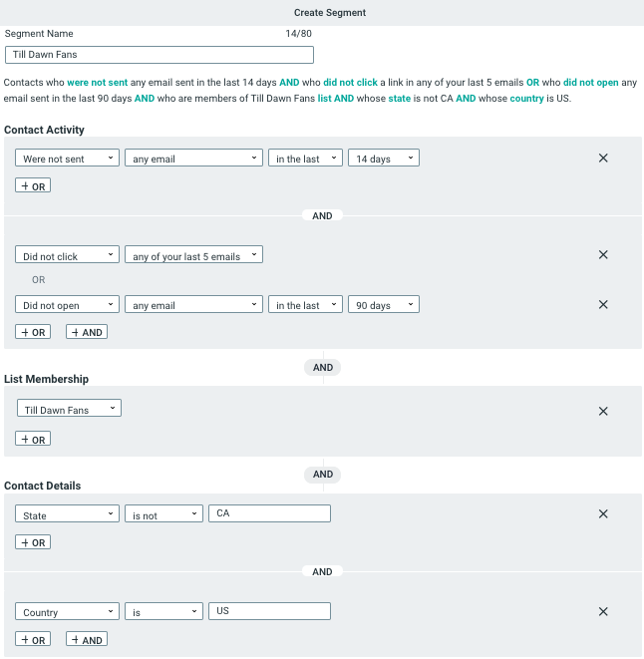Open the 'Were not sent' activity dropdown
The height and width of the screenshot is (659, 644).
point(68,159)
